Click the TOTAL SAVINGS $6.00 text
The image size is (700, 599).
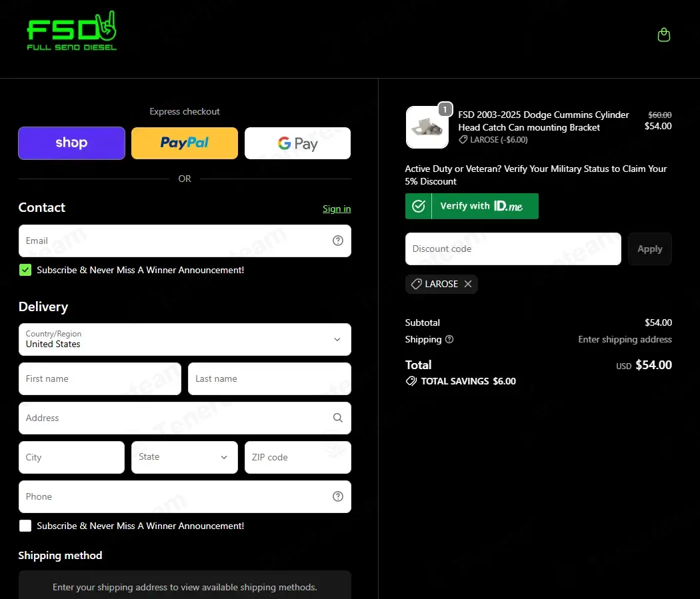point(468,381)
